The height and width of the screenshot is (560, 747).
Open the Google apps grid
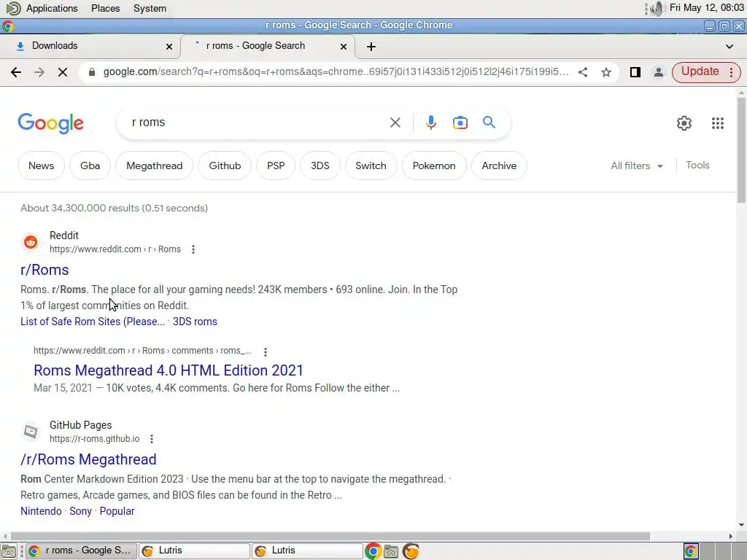pos(718,122)
